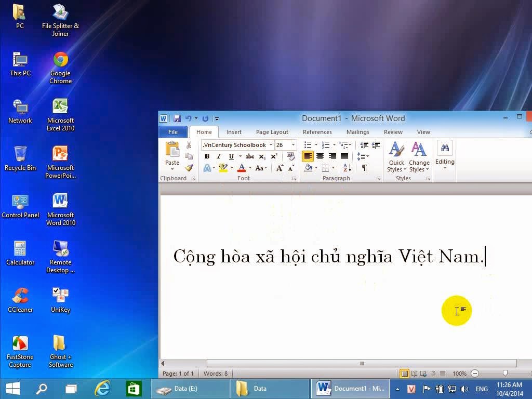Click Clear Formatting icon
The image size is (532, 399).
pos(291,156)
